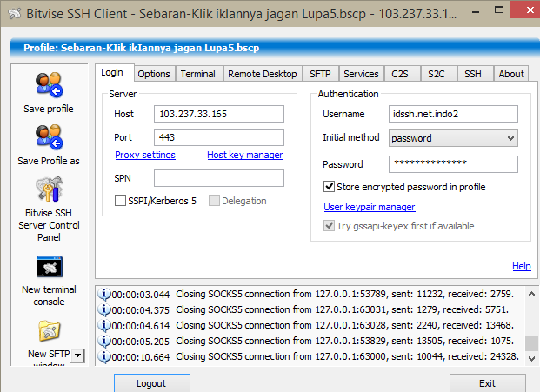Image resolution: width=540 pixels, height=392 pixels.
Task: Minimize the Bitvise SSH Client window
Action: pos(476,12)
